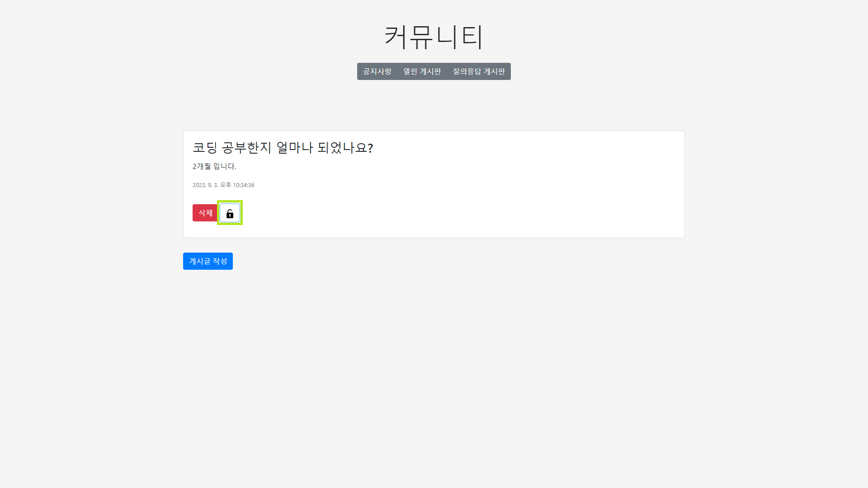Open the Q&A board 질의응답 게시판
Screen dimensions: 868x488
pos(479,71)
